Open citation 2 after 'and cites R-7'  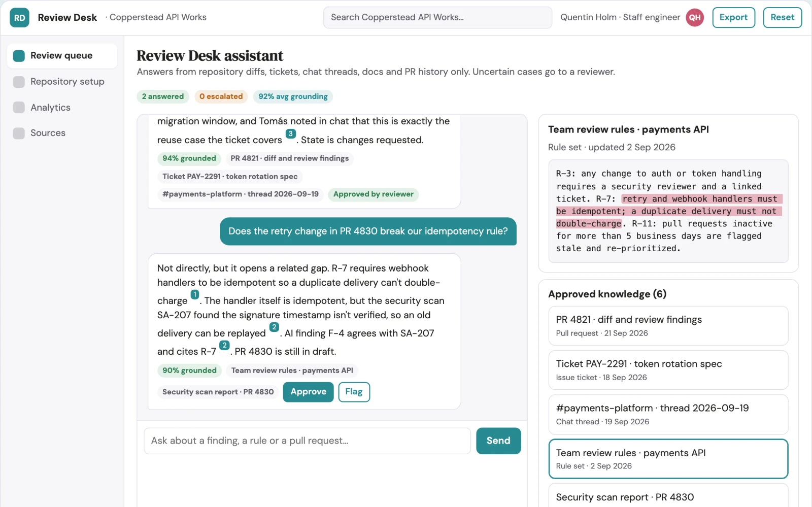point(224,346)
